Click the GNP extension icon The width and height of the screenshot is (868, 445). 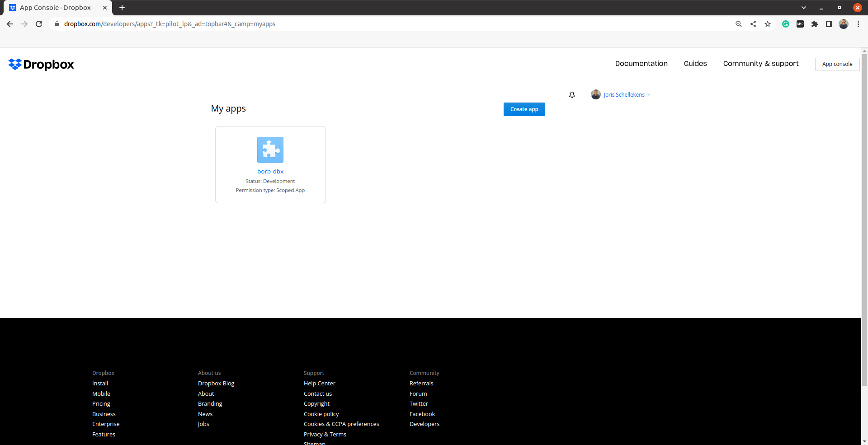coord(800,24)
